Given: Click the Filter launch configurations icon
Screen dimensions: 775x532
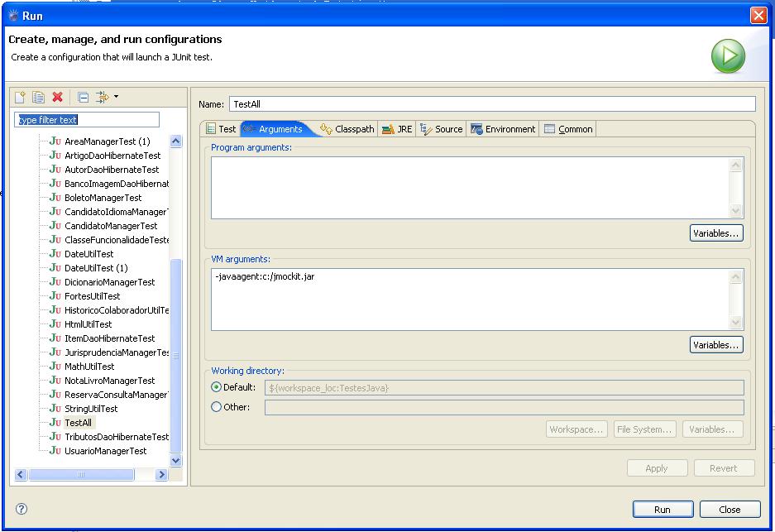Looking at the screenshot, I should click(102, 97).
